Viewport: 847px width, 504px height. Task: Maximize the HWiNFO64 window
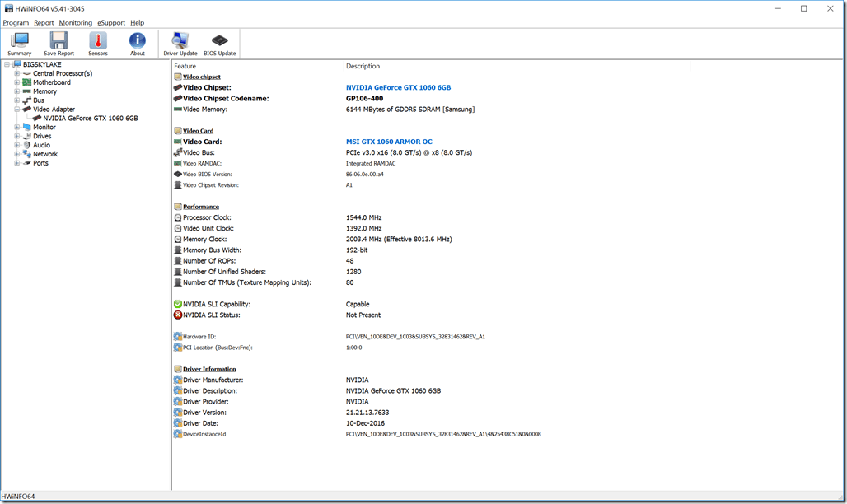[x=804, y=8]
